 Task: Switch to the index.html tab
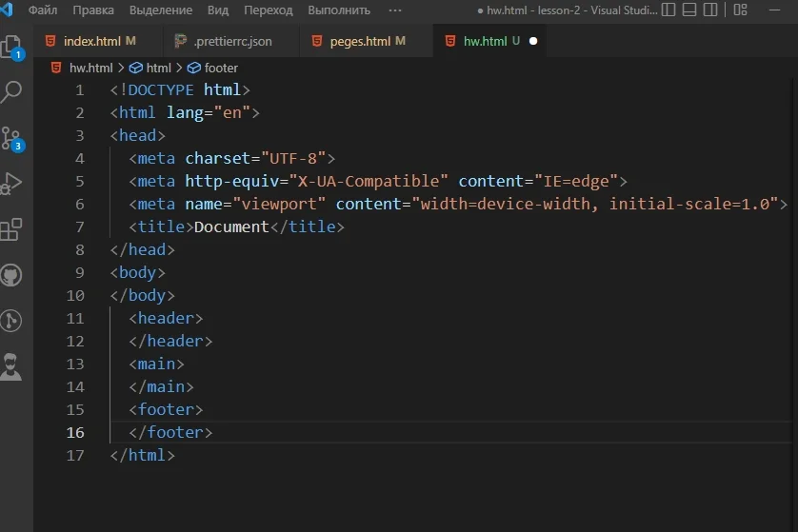point(98,41)
